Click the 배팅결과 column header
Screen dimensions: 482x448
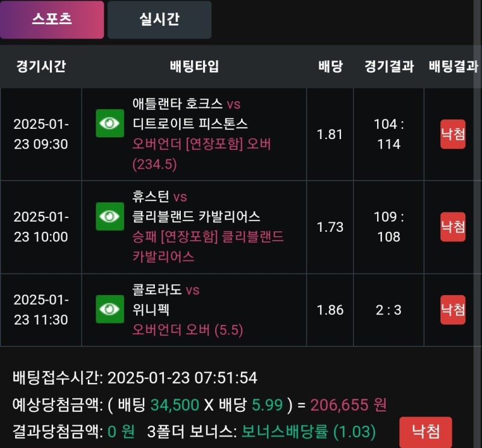click(x=453, y=66)
